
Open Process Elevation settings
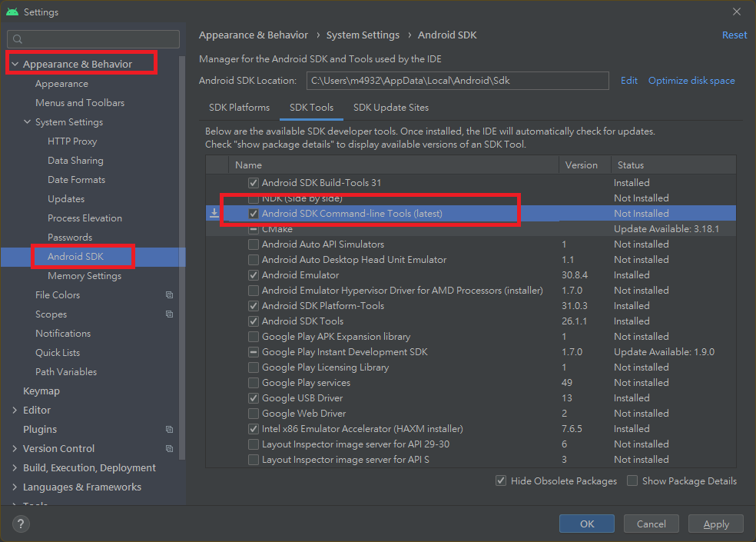pos(85,218)
